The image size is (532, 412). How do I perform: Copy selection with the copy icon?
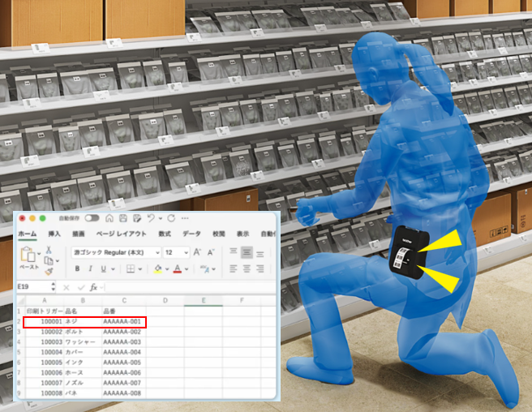(49, 260)
